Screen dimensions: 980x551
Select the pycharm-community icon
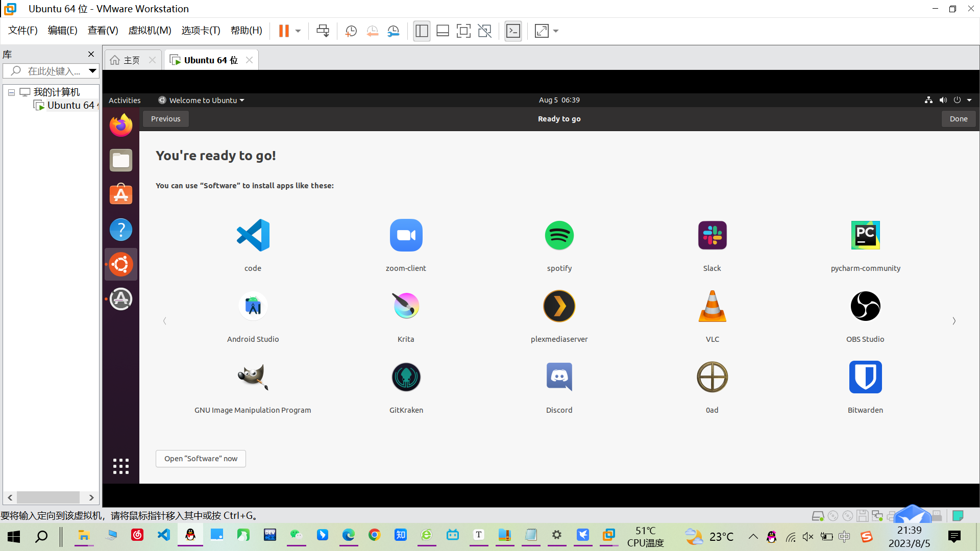[865, 235]
